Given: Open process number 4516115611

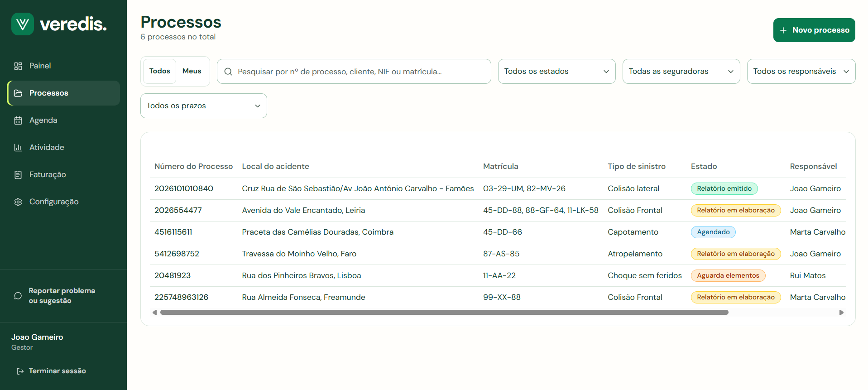Looking at the screenshot, I should pos(173,232).
